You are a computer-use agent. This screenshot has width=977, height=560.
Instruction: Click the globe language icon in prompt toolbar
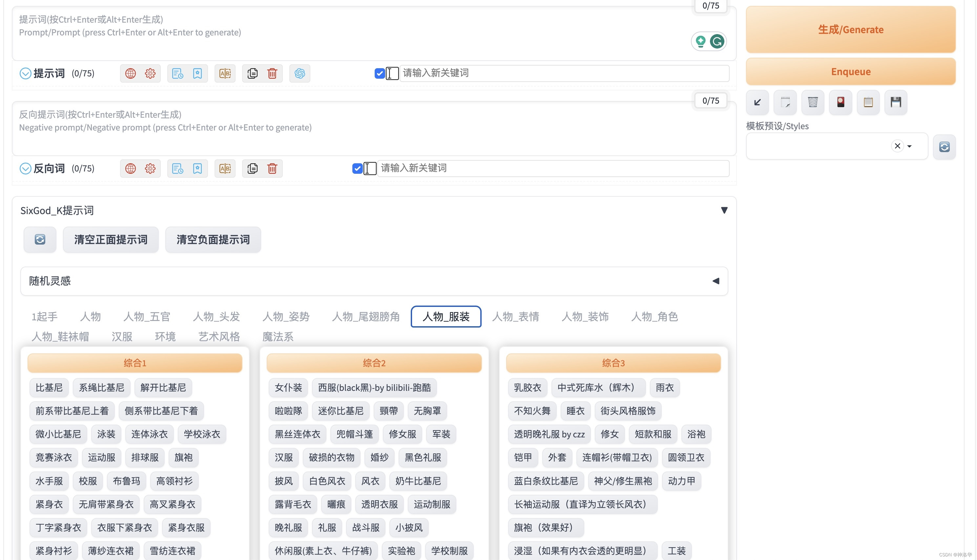point(131,73)
